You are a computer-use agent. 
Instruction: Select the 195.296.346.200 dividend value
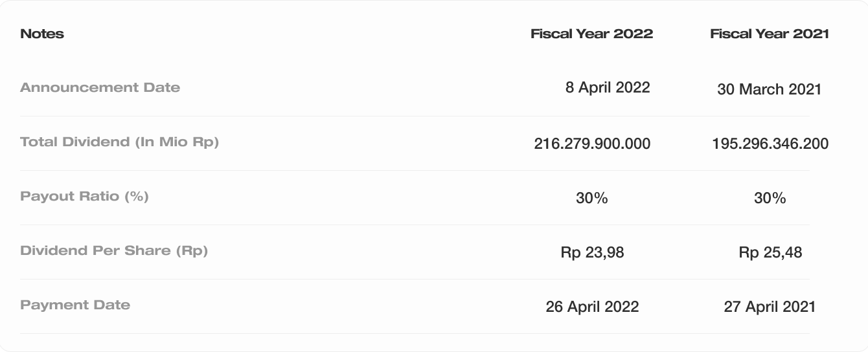pos(770,144)
